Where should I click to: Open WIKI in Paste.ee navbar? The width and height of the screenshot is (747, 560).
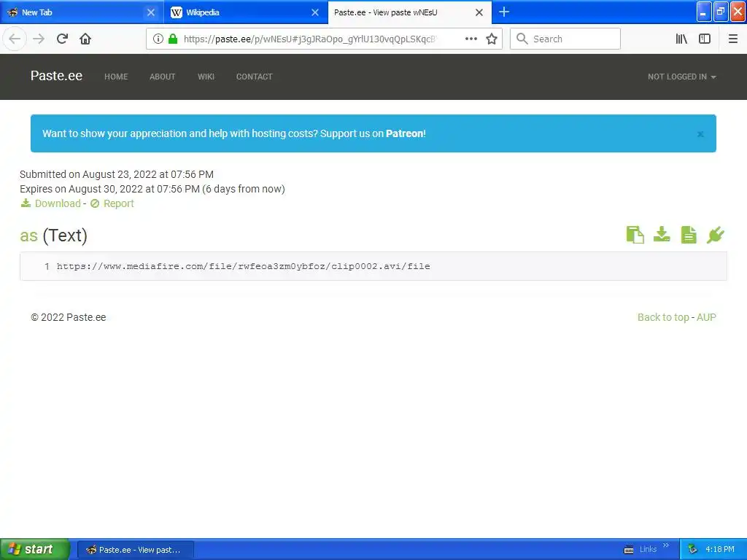click(206, 77)
